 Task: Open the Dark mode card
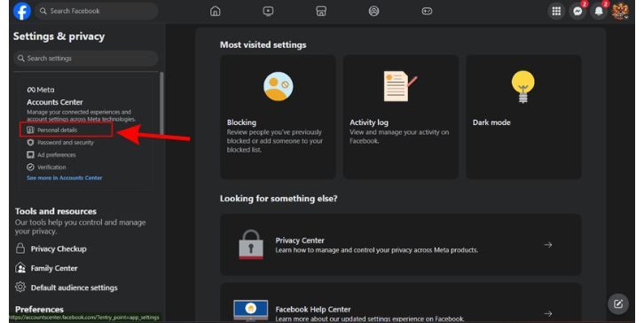pyautogui.click(x=523, y=117)
